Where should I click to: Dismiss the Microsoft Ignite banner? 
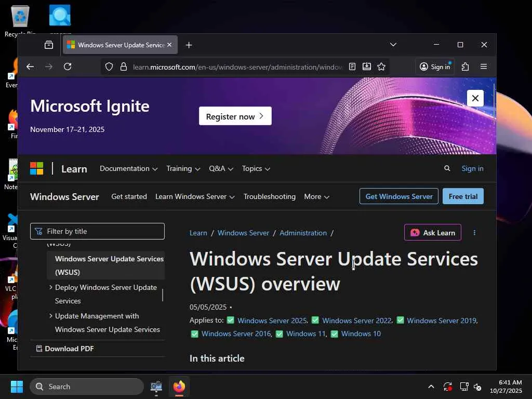(x=475, y=98)
